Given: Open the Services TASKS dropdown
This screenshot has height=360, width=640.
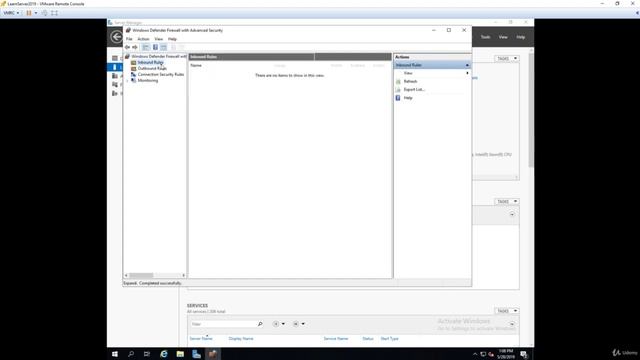Looking at the screenshot, I should coord(507,311).
